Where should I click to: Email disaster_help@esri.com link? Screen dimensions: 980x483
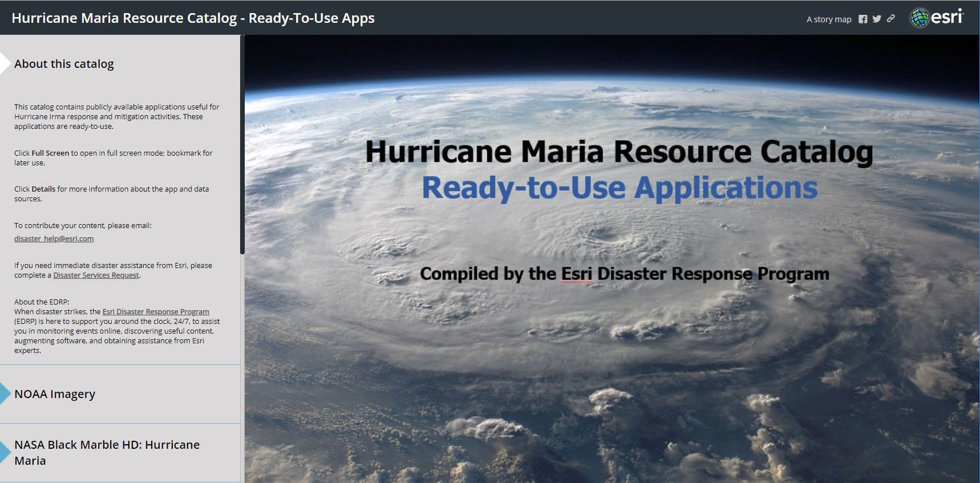pos(54,239)
